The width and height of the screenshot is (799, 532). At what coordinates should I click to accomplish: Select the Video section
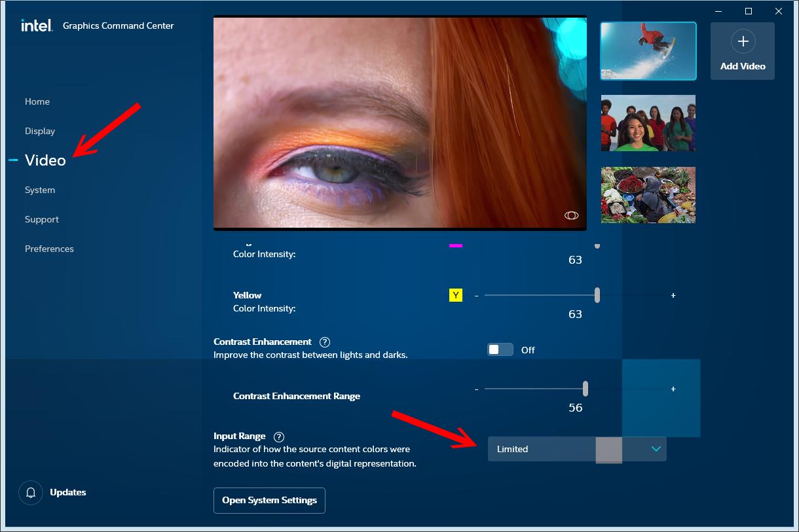pyautogui.click(x=45, y=160)
